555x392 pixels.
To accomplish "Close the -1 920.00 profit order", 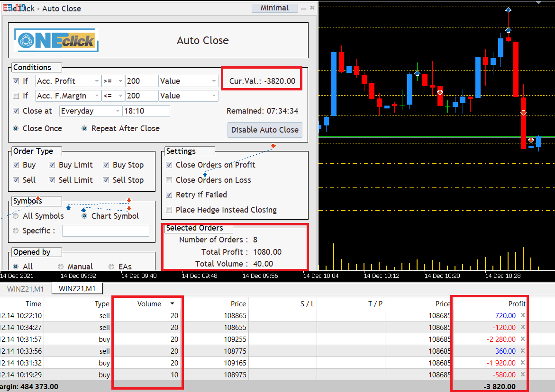I will tap(523, 363).
